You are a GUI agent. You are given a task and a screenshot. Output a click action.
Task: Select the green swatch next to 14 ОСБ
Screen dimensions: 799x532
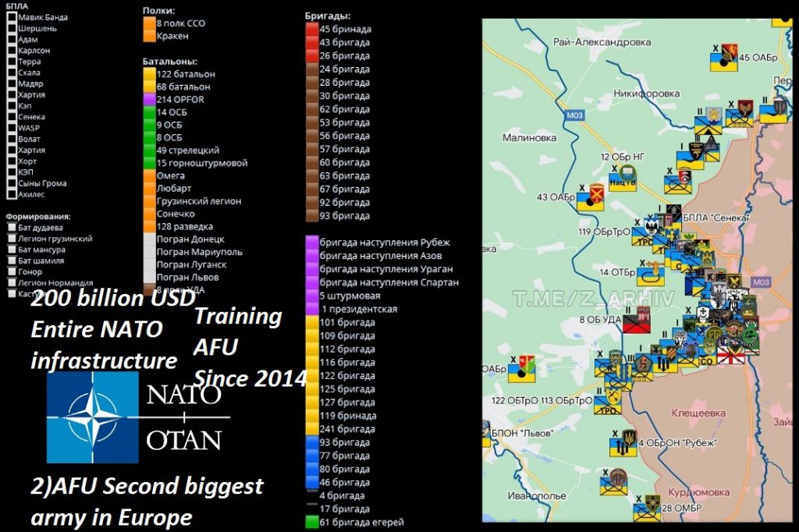pos(149,112)
